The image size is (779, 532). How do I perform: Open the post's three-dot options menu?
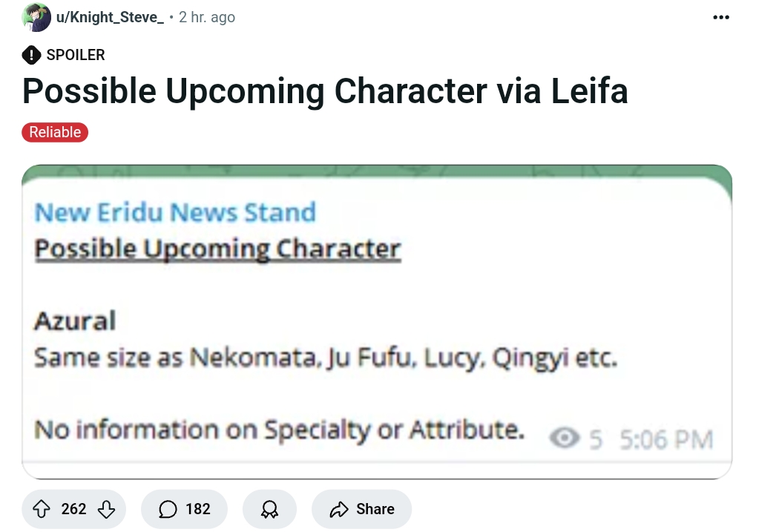click(720, 18)
